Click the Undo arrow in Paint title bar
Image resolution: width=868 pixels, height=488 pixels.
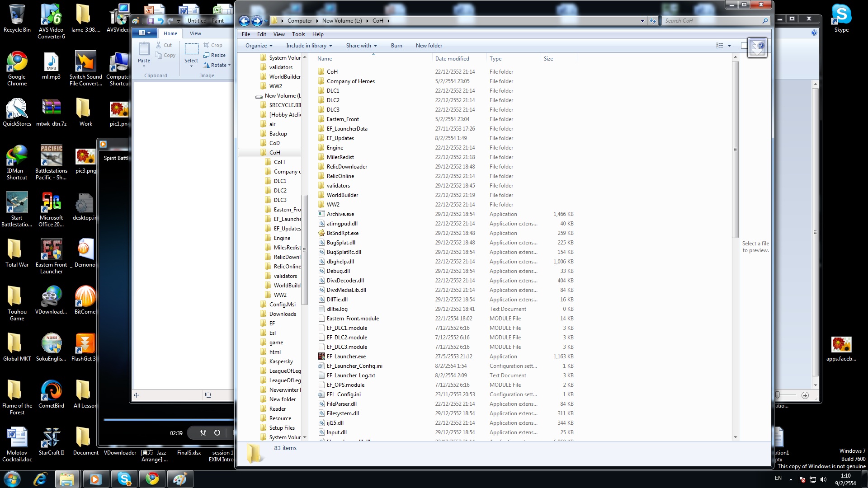(x=160, y=21)
